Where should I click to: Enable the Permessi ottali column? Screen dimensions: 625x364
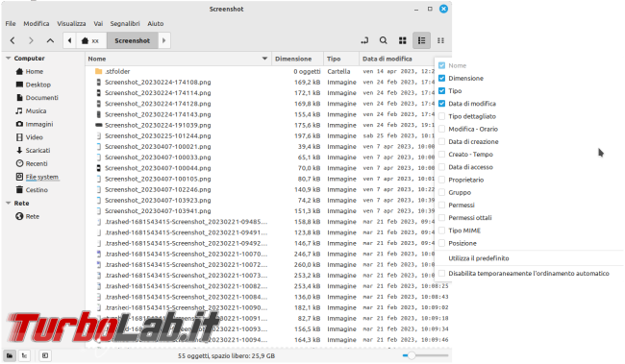pyautogui.click(x=441, y=217)
